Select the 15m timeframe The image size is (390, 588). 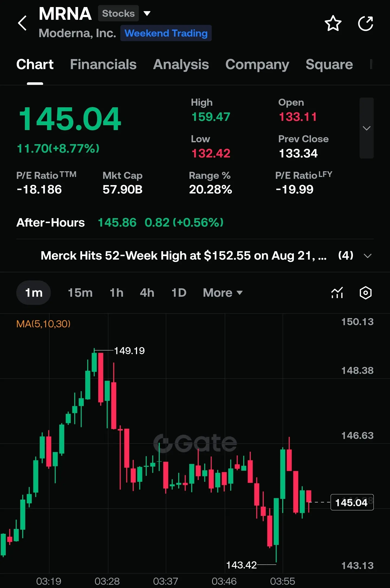80,293
